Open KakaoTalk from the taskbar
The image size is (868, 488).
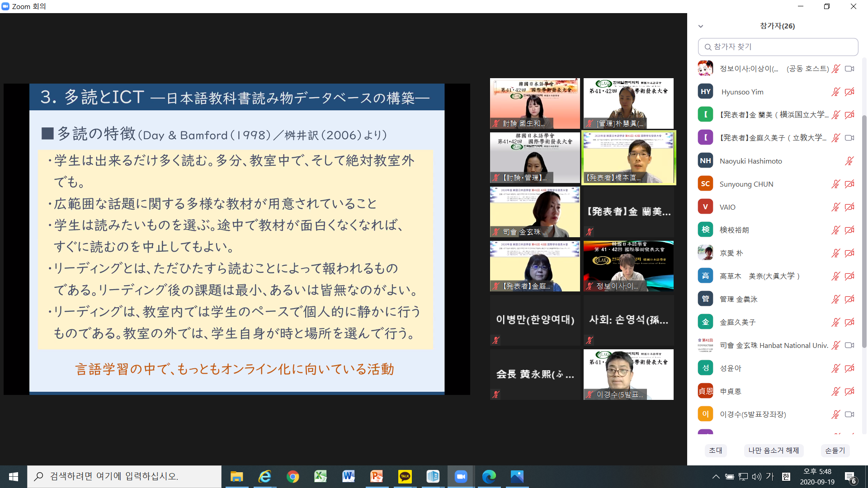[405, 476]
